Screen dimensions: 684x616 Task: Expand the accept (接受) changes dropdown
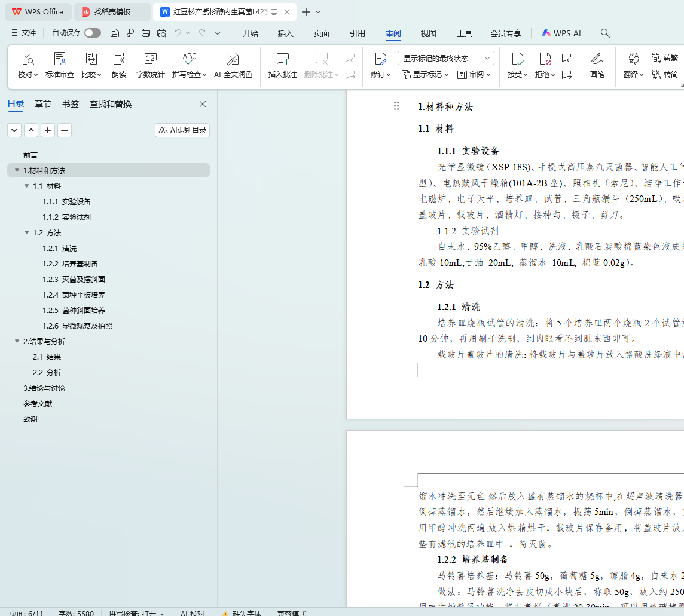526,75
